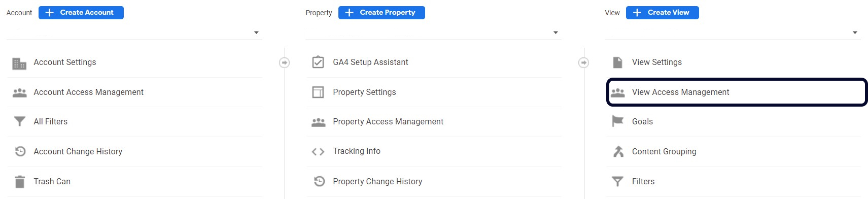868x199 pixels.
Task: Click the Create View button
Action: (663, 13)
